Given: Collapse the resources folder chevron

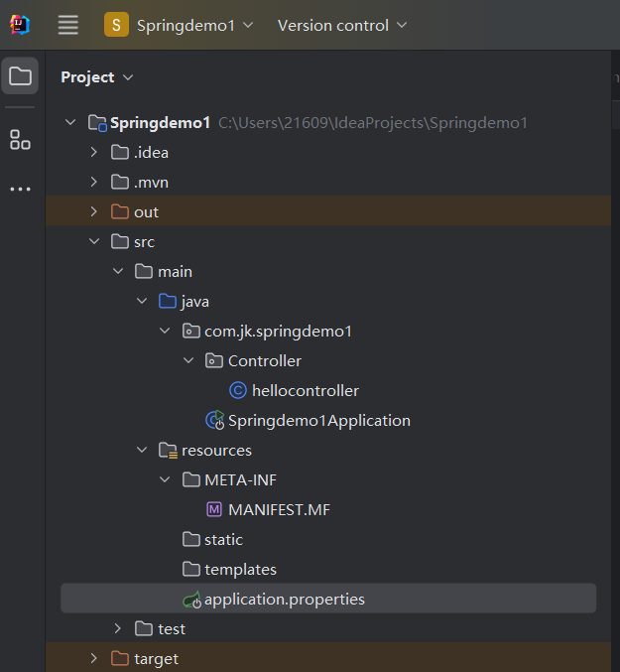Looking at the screenshot, I should tap(142, 450).
